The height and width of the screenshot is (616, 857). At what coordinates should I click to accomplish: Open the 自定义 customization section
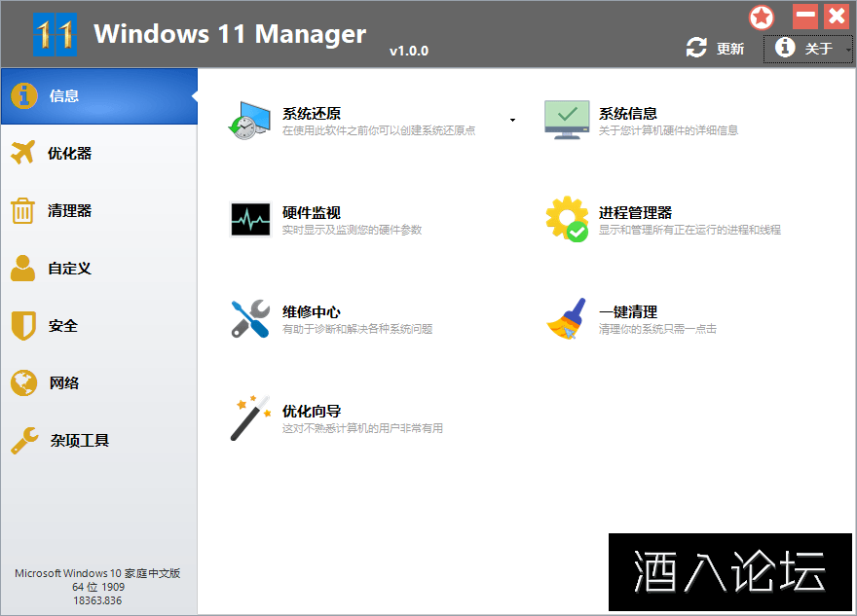[x=64, y=268]
